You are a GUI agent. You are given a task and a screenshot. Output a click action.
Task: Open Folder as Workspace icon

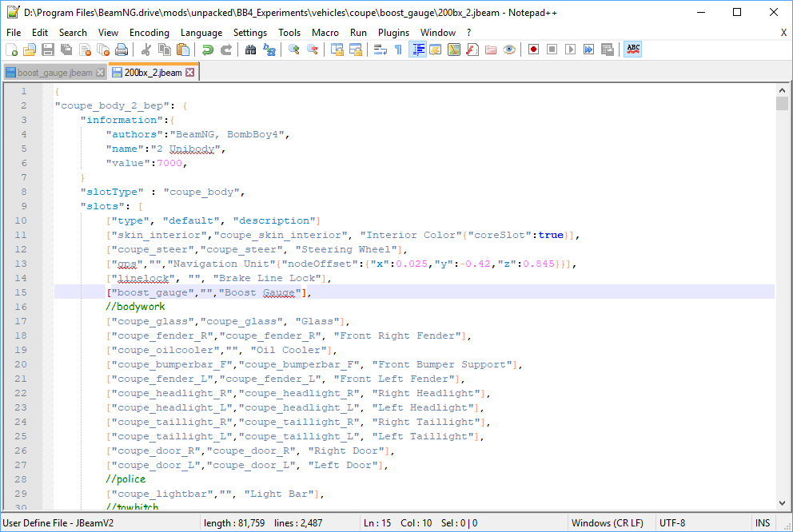491,50
